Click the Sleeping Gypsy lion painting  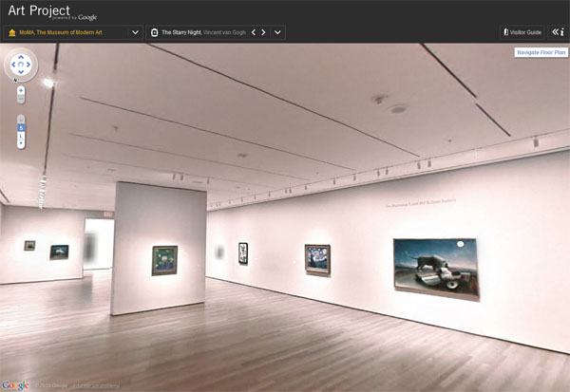pyautogui.click(x=436, y=268)
